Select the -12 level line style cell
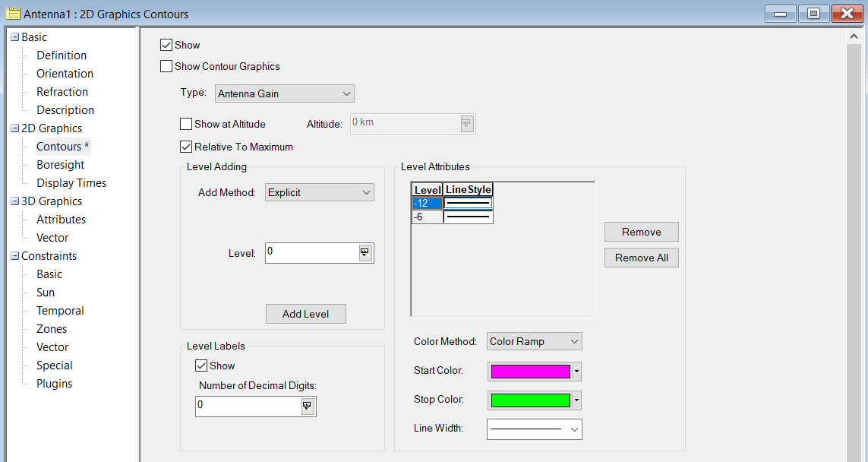Viewport: 868px width, 462px height. click(x=468, y=203)
